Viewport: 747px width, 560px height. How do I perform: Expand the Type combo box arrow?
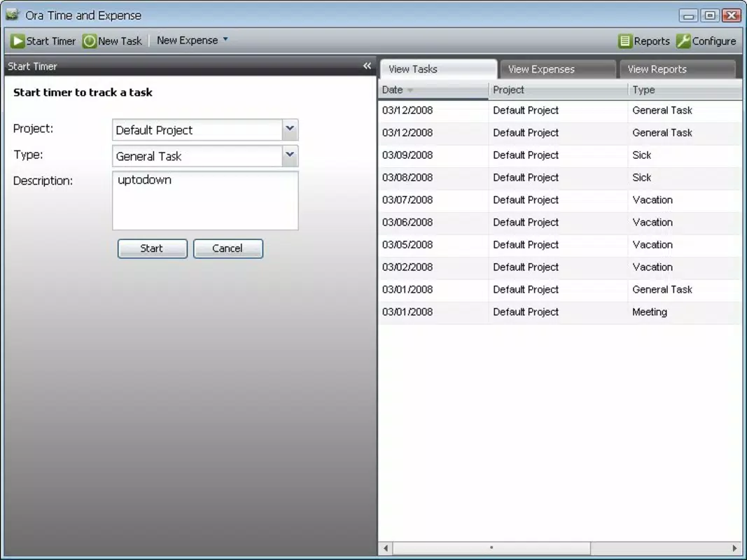pyautogui.click(x=290, y=155)
